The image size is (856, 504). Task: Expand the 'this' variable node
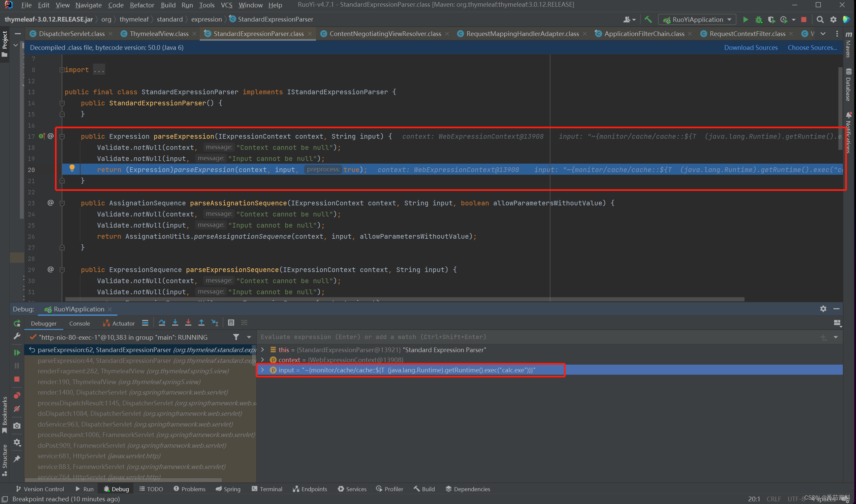pos(263,349)
